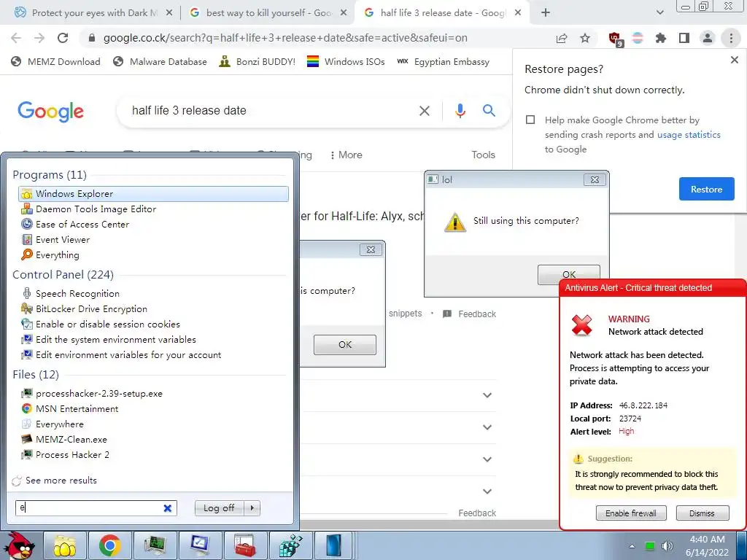Open MEMZ Download bookmark
Screen dimensions: 747x560
(x=55, y=61)
